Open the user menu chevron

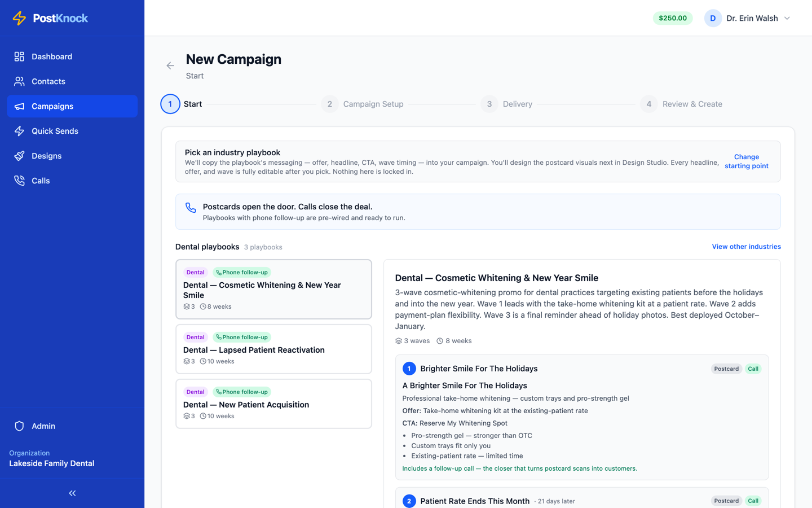tap(787, 18)
